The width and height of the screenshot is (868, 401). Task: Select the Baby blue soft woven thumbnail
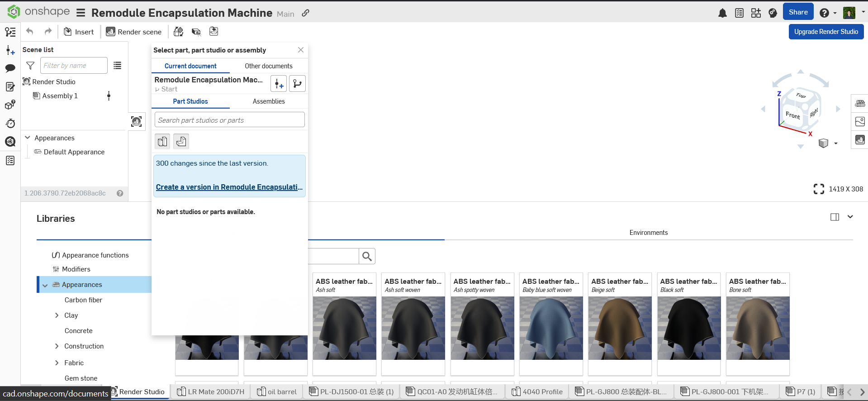pyautogui.click(x=551, y=328)
